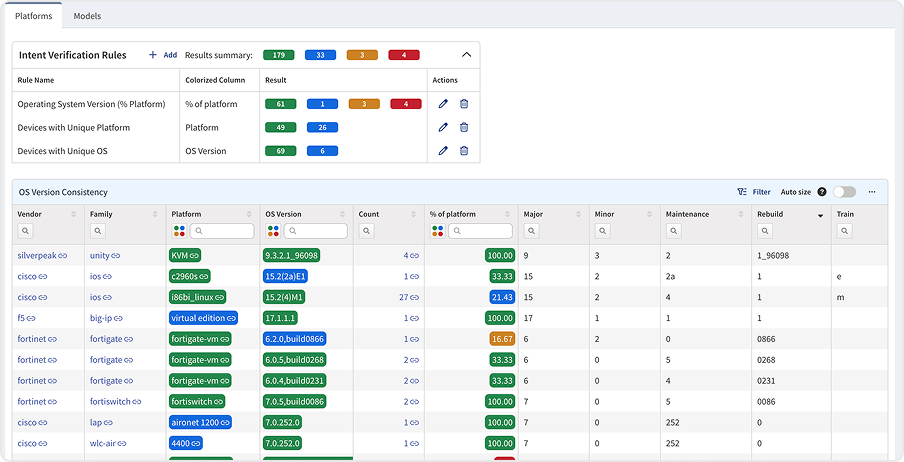The width and height of the screenshot is (904, 462).
Task: Edit the Operating System Version rule
Action: pos(443,104)
